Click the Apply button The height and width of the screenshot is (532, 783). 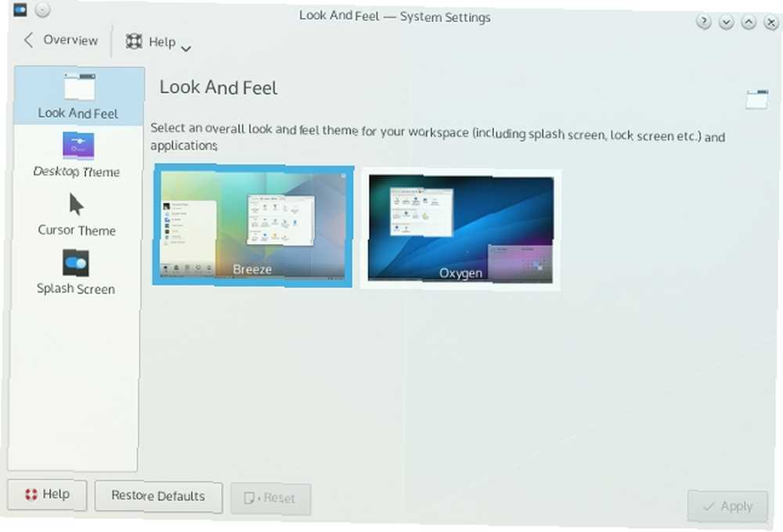727,506
